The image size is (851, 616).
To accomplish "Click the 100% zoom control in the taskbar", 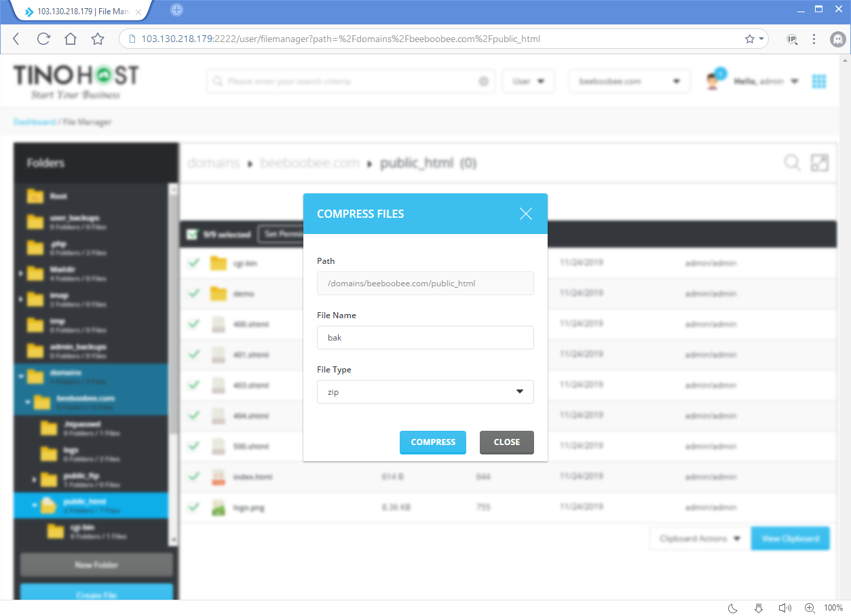I will (x=833, y=608).
